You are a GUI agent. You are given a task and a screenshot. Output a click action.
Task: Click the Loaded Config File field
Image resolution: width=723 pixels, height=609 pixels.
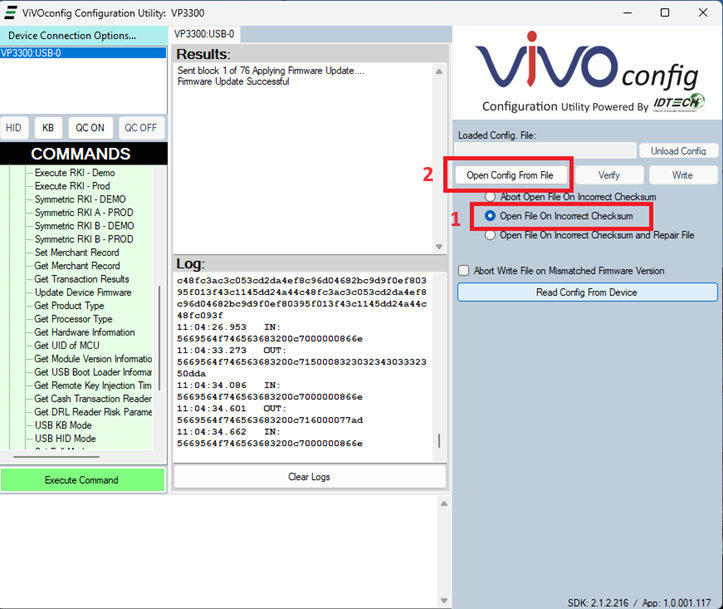pyautogui.click(x=546, y=151)
